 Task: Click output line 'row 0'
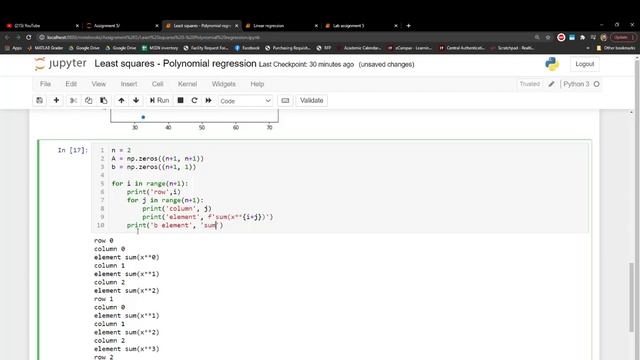[x=104, y=240]
